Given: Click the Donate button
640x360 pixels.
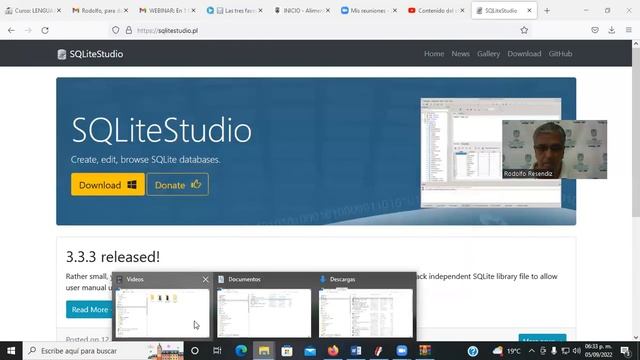Looking at the screenshot, I should click(x=178, y=184).
